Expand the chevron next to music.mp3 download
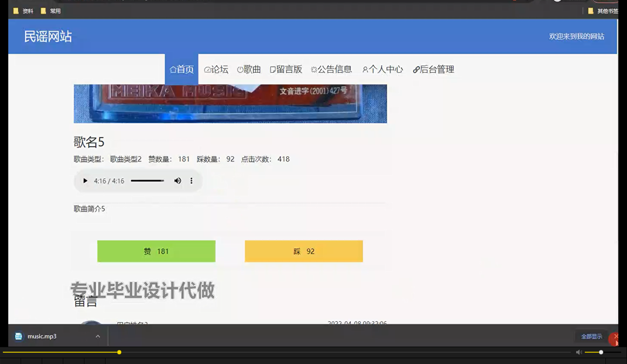This screenshot has height=364, width=627. [98, 336]
